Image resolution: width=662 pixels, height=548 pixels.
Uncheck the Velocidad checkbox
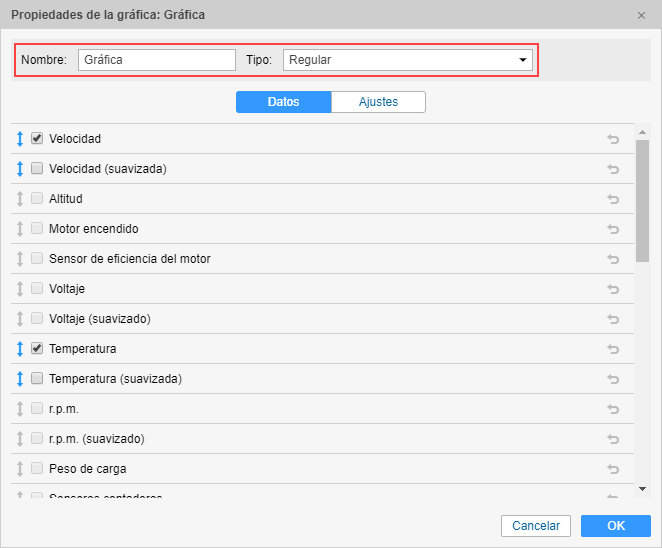(x=37, y=138)
